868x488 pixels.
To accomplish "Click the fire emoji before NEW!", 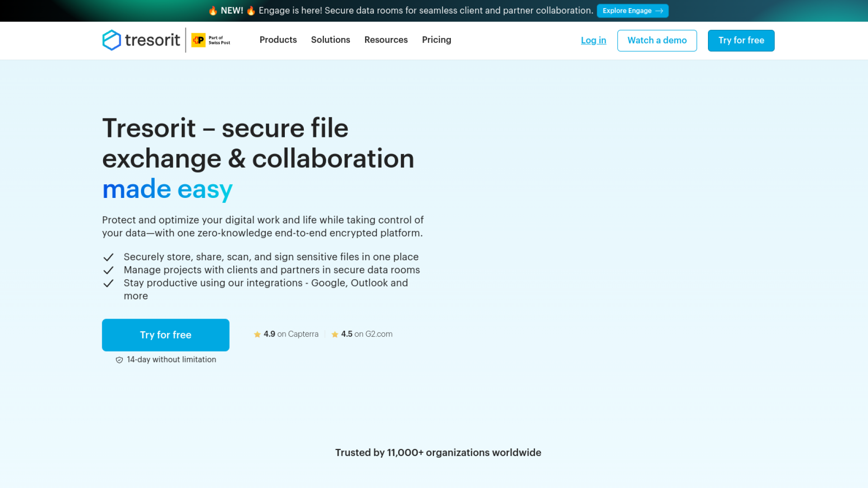I will [x=213, y=11].
